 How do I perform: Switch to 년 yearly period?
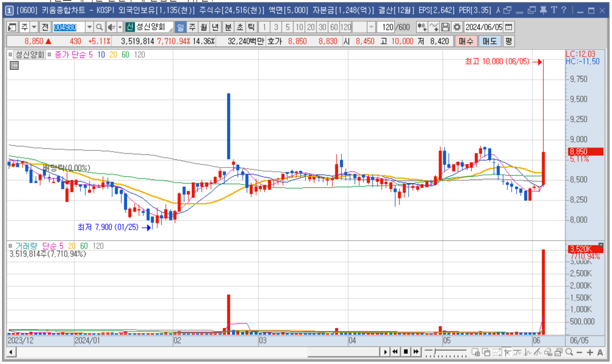(216, 27)
